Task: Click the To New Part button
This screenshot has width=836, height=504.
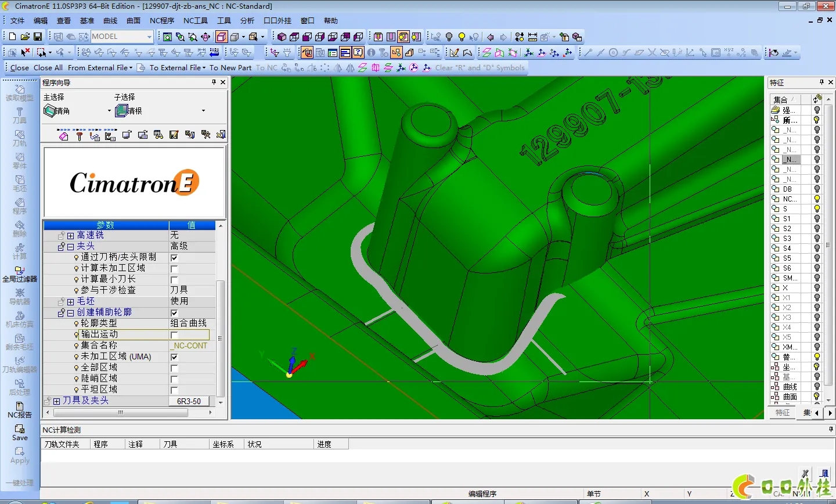Action: (x=230, y=68)
